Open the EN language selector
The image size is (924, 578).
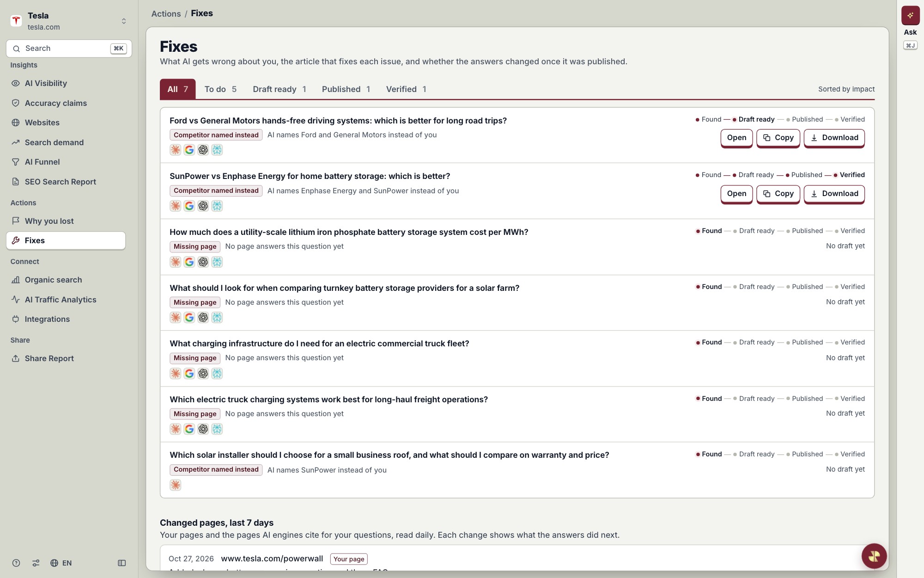pyautogui.click(x=61, y=563)
